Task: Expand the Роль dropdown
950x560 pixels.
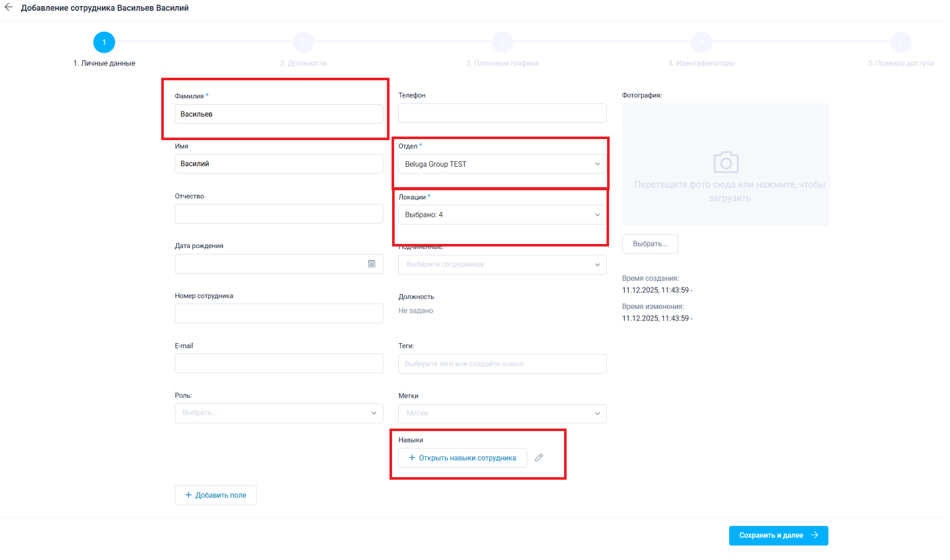Action: coord(278,413)
